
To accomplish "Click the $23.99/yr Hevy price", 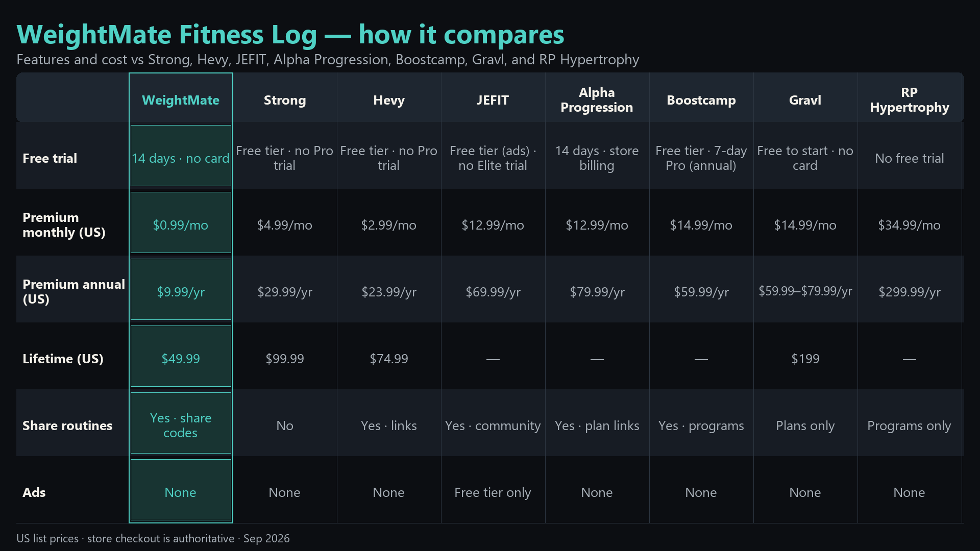I will 389,292.
